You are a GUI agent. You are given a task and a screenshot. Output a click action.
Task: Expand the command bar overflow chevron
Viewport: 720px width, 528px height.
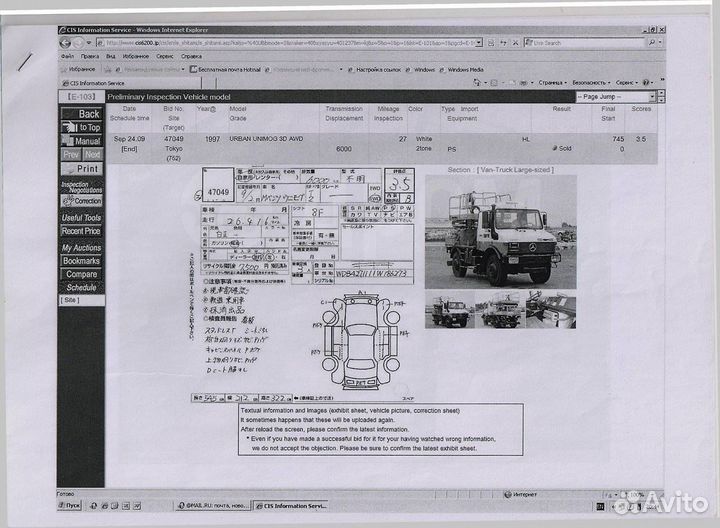click(x=662, y=79)
